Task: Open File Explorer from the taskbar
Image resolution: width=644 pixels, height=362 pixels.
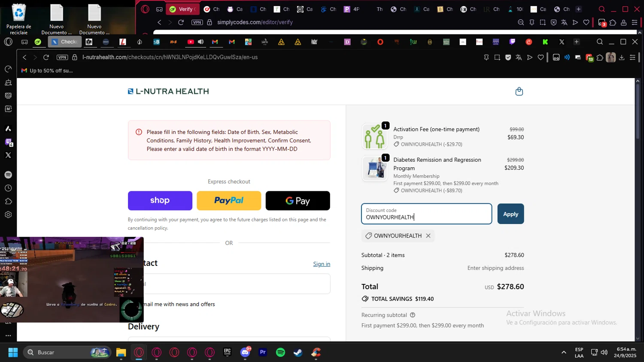Action: (121, 353)
